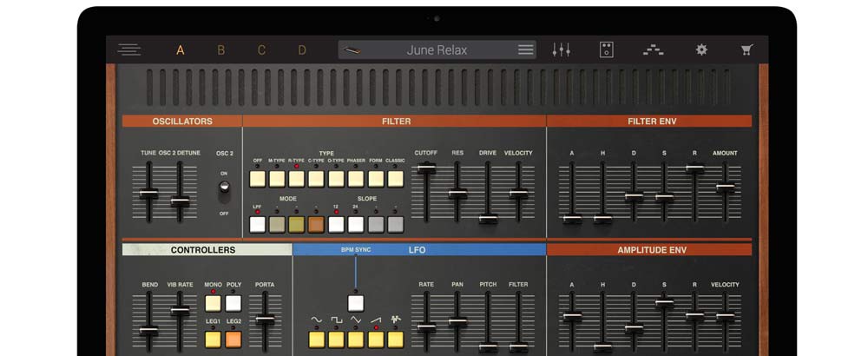Select the random noise LFO shape
The height and width of the screenshot is (356, 868).
(395, 340)
